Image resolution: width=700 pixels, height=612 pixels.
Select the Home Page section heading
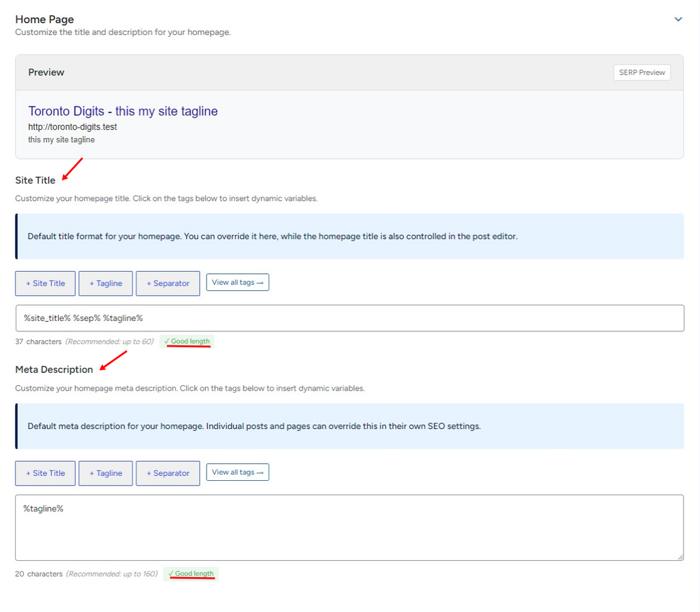[x=44, y=19]
